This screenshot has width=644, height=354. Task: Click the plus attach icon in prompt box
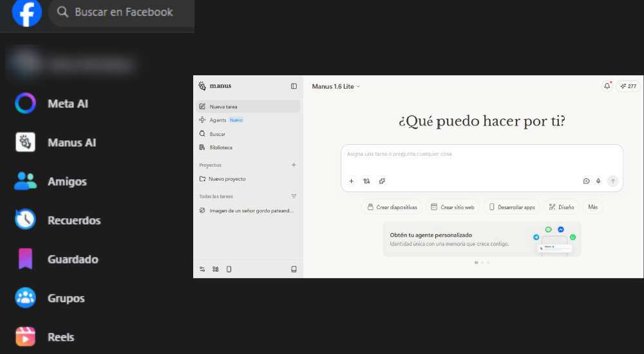pyautogui.click(x=351, y=182)
